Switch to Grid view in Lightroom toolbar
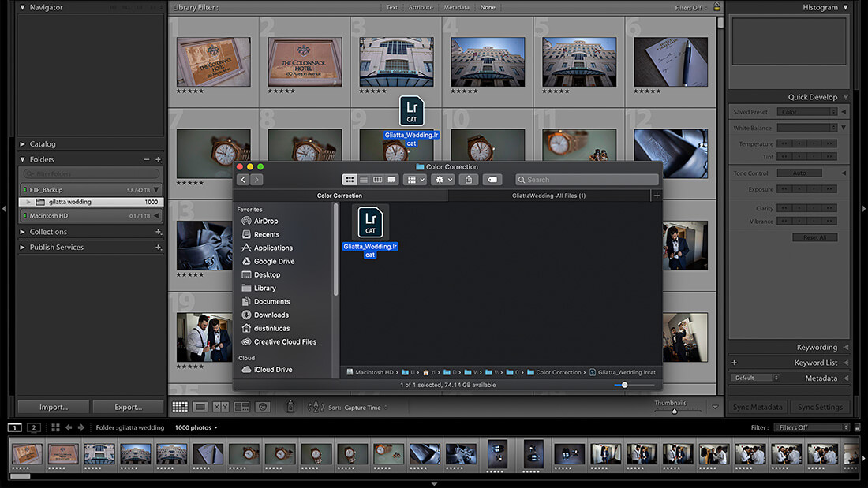The width and height of the screenshot is (868, 488). click(180, 407)
